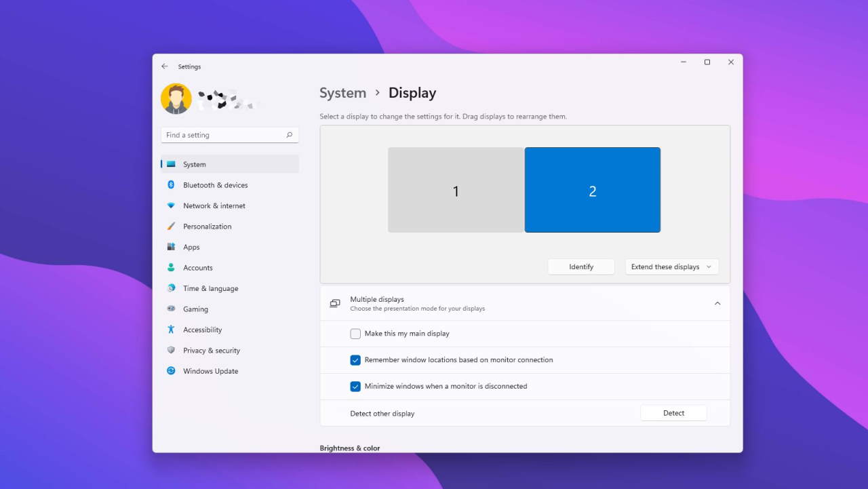Open the Extend these displays dropdown
This screenshot has width=868, height=489.
pyautogui.click(x=671, y=267)
